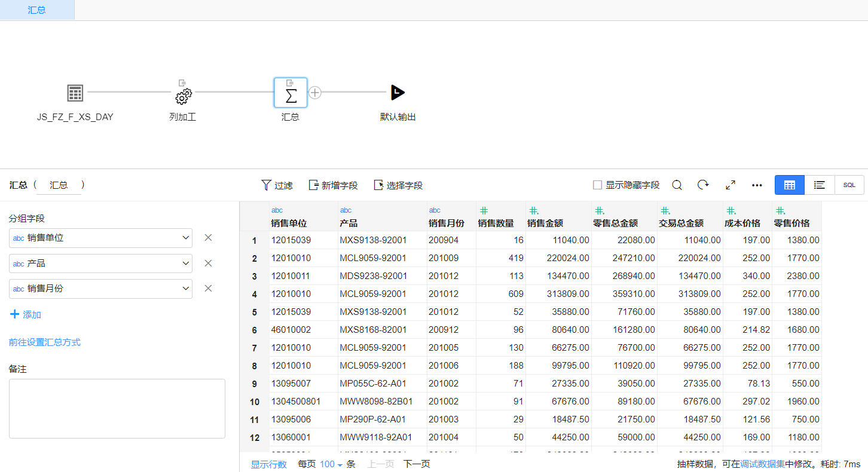The height and width of the screenshot is (472, 868).
Task: Click the 备注 remarks text area
Action: point(117,409)
